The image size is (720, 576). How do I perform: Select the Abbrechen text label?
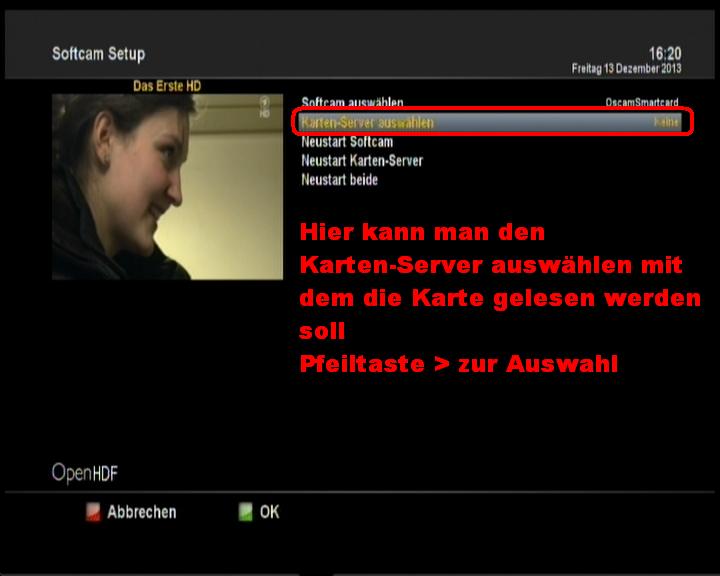[x=141, y=512]
